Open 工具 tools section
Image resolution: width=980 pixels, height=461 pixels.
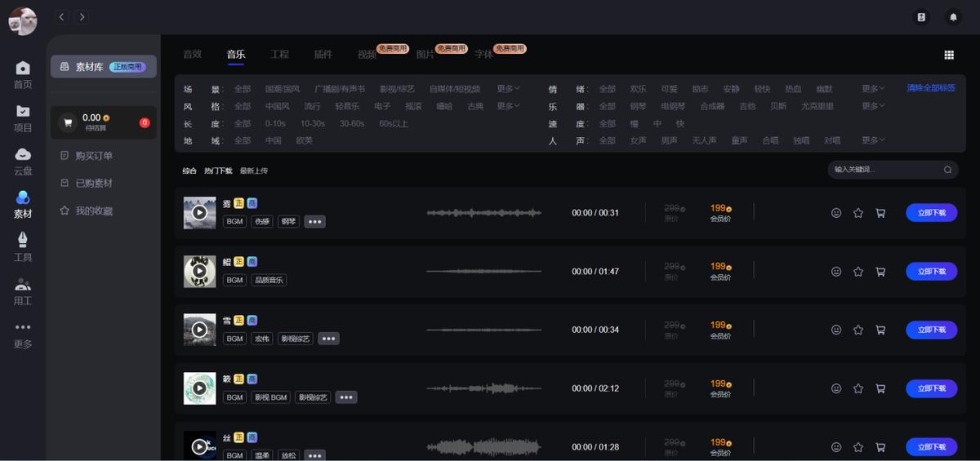pyautogui.click(x=23, y=248)
